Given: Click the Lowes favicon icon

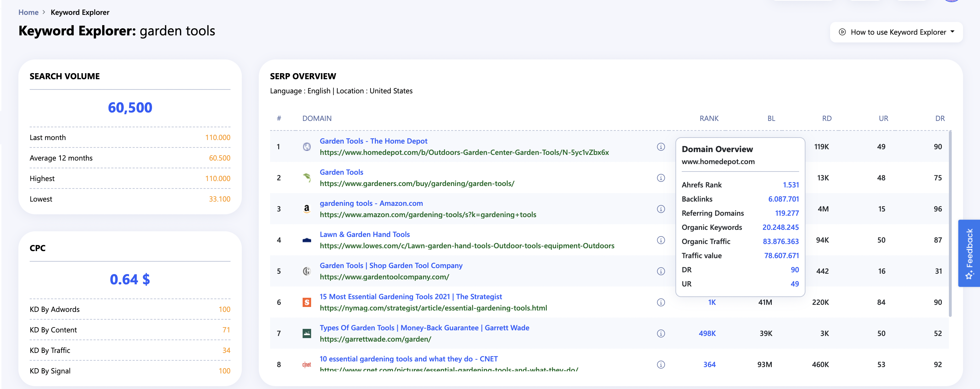Looking at the screenshot, I should [307, 240].
